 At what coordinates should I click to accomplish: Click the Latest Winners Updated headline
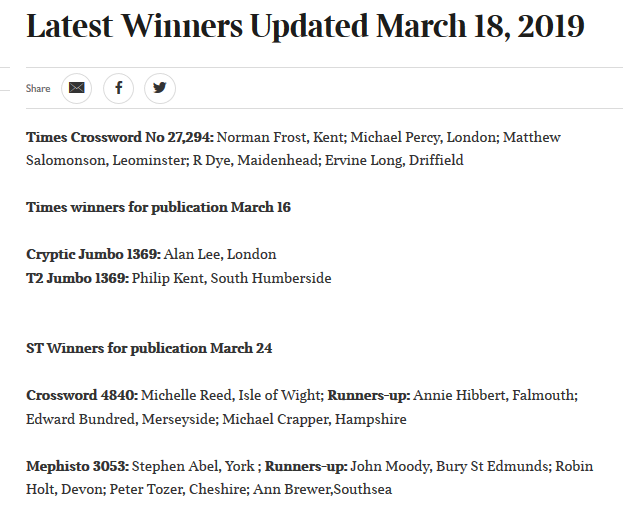(305, 26)
